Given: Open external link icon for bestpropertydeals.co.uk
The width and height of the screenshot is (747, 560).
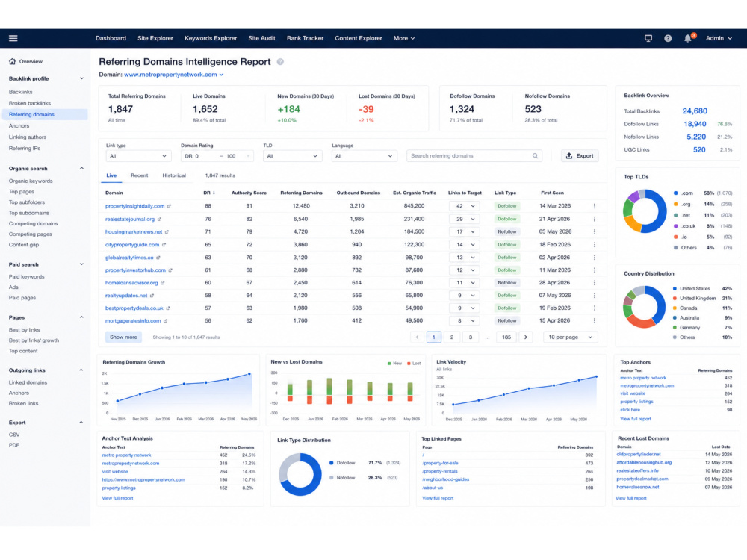Looking at the screenshot, I should [x=167, y=308].
